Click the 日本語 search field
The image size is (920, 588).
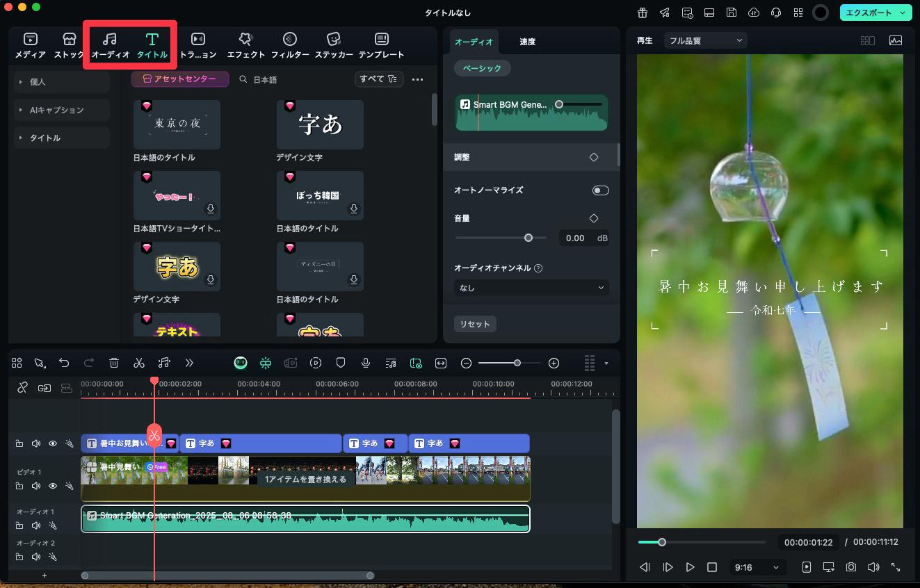292,79
